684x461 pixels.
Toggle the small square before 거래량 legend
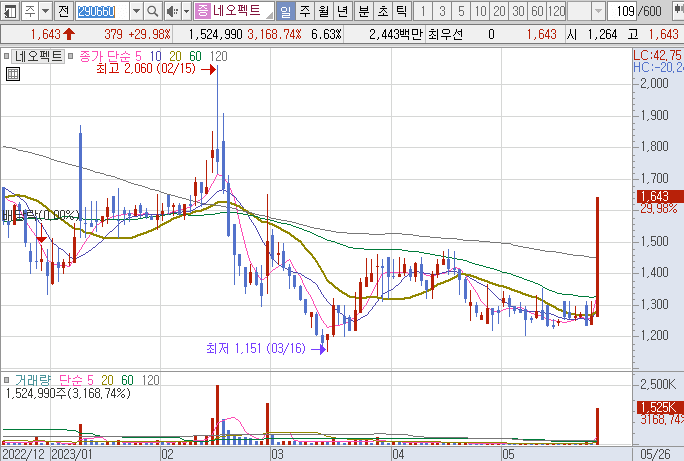[7, 380]
